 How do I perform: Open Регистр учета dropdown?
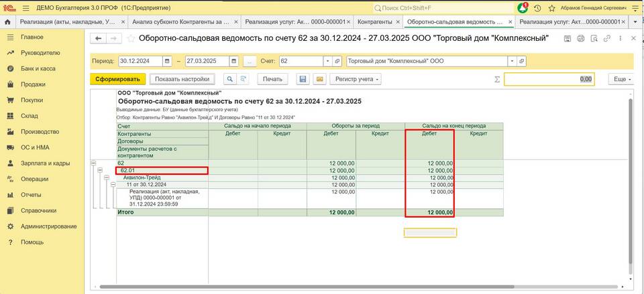[x=356, y=79]
